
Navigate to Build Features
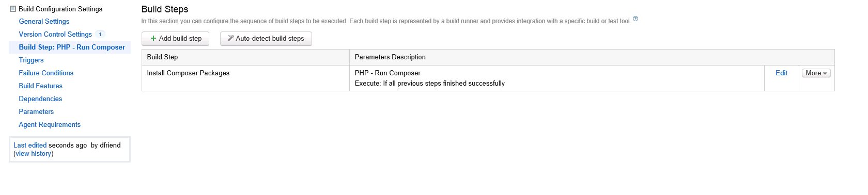click(x=41, y=86)
